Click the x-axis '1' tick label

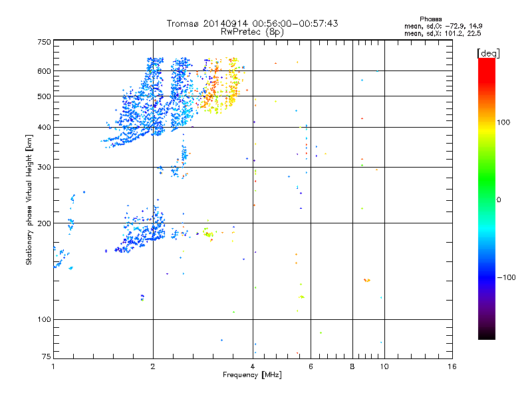point(53,366)
